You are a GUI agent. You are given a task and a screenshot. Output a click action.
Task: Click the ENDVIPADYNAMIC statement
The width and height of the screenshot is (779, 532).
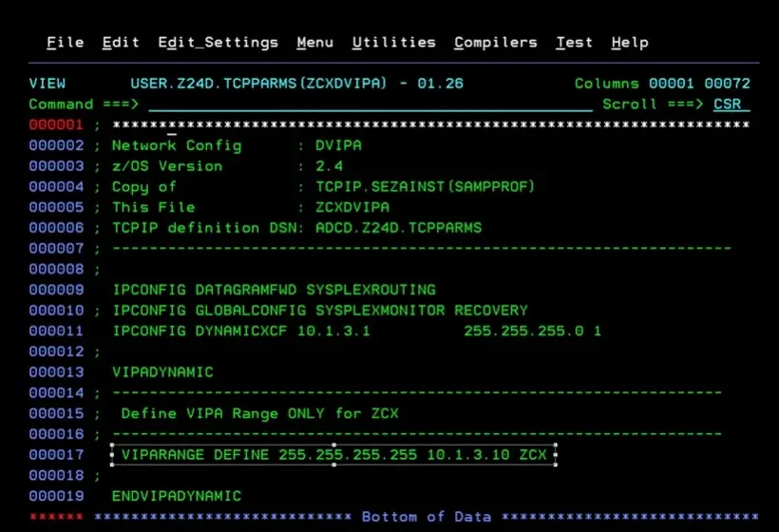click(177, 496)
